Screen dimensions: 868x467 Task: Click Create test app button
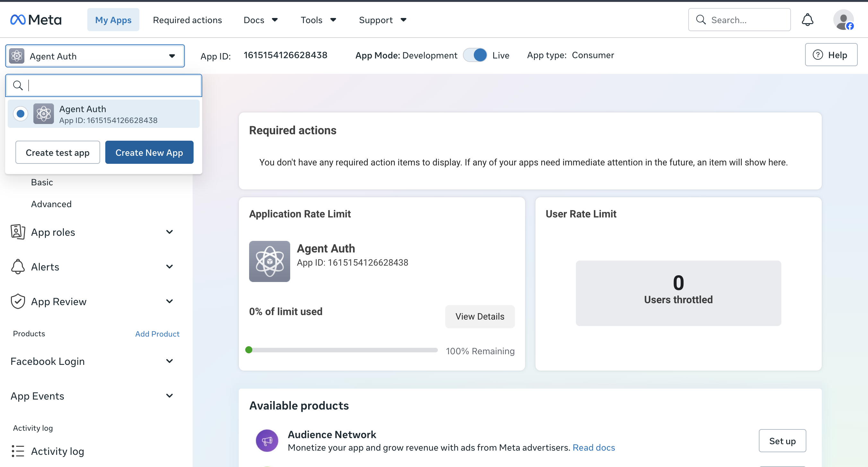coord(57,153)
